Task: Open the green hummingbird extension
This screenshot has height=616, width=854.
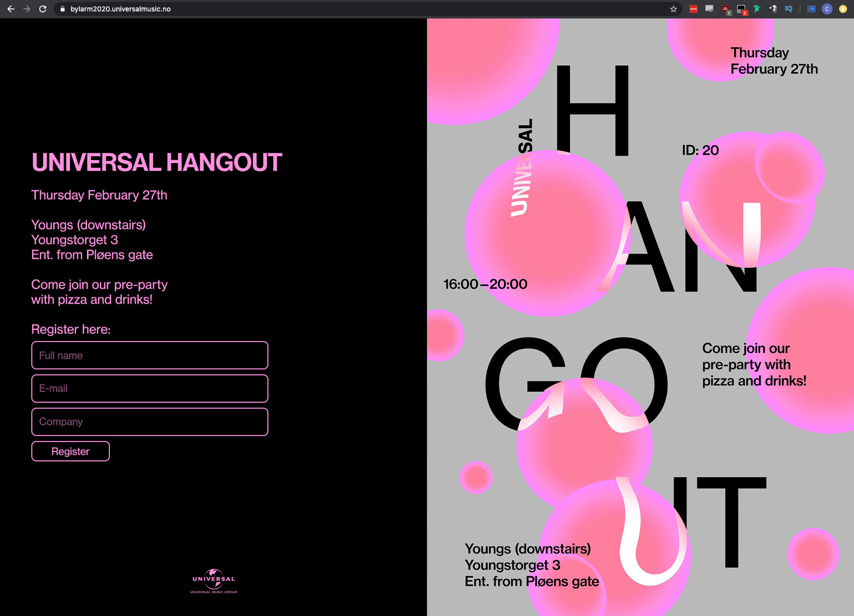Action: coord(757,9)
